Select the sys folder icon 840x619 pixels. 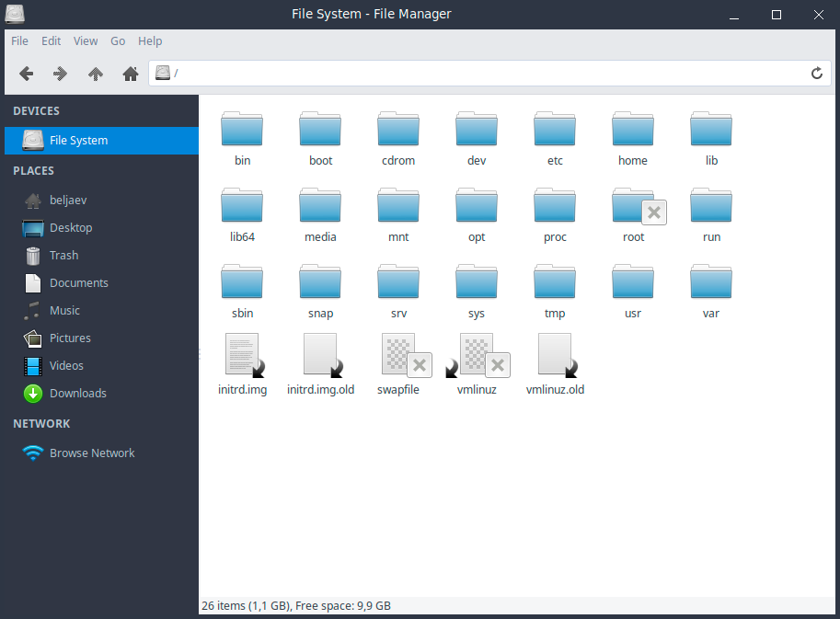point(477,281)
